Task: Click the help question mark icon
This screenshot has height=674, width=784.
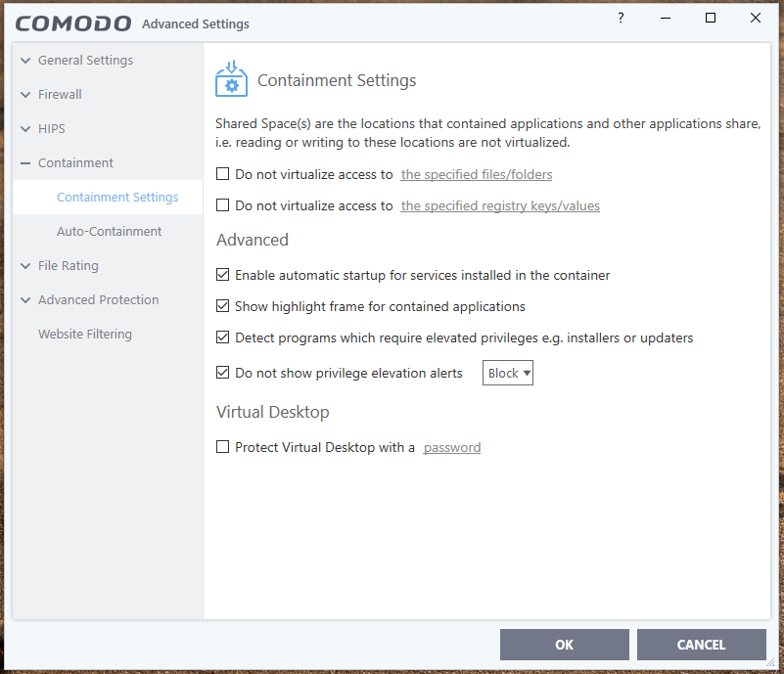Action: coord(621,19)
